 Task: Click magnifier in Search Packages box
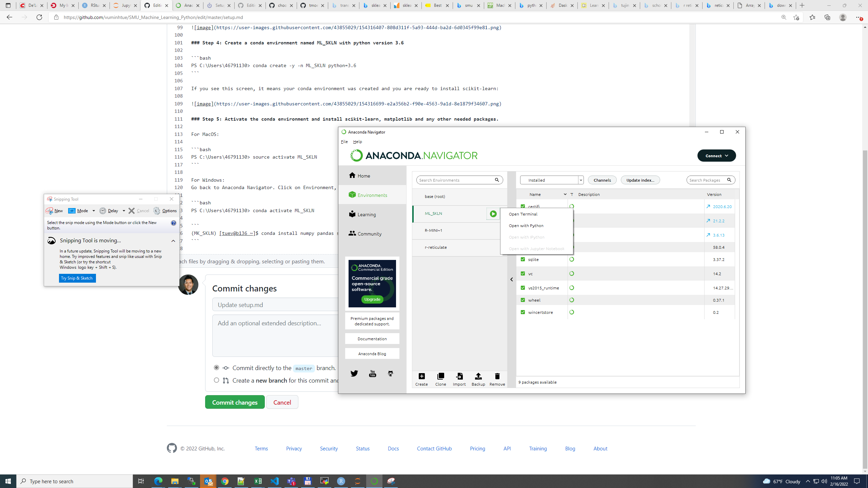pos(729,180)
